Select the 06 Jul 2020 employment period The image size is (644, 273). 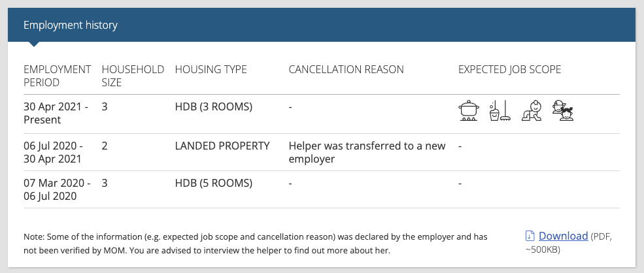pos(53,152)
